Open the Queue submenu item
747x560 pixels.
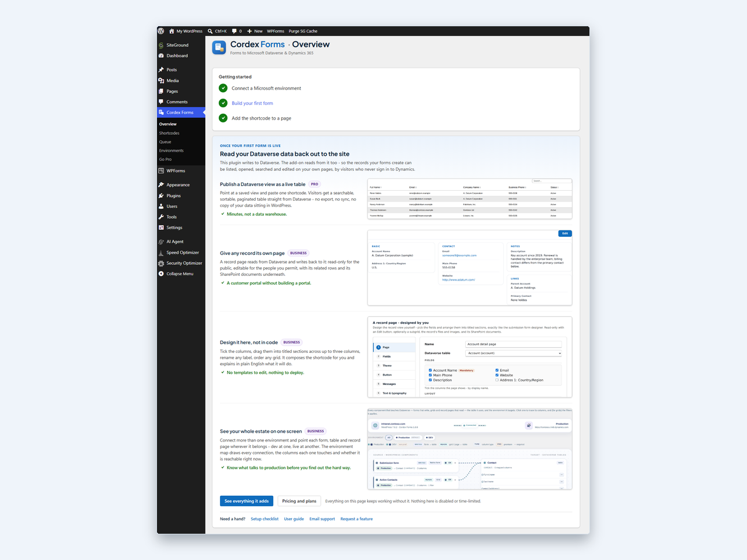165,142
